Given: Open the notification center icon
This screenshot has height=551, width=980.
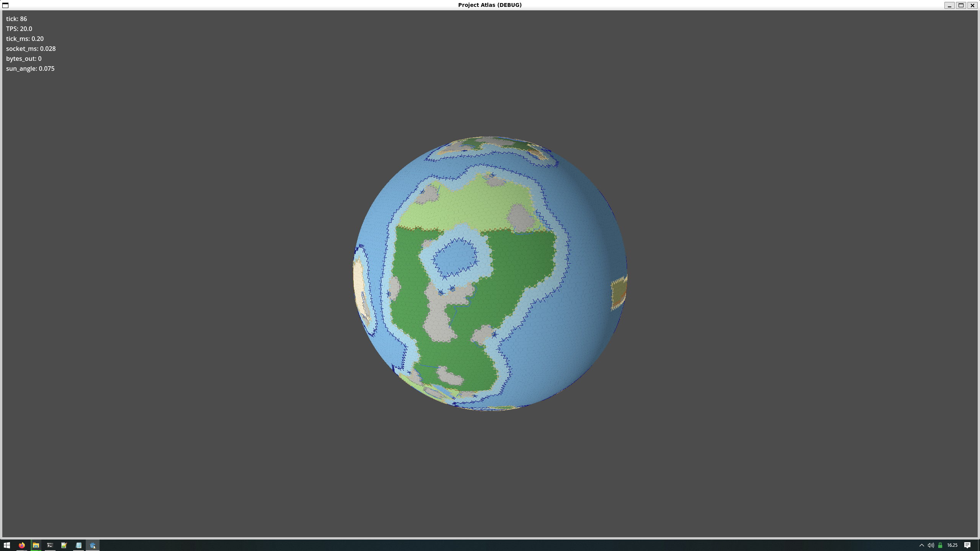Looking at the screenshot, I should tap(967, 545).
